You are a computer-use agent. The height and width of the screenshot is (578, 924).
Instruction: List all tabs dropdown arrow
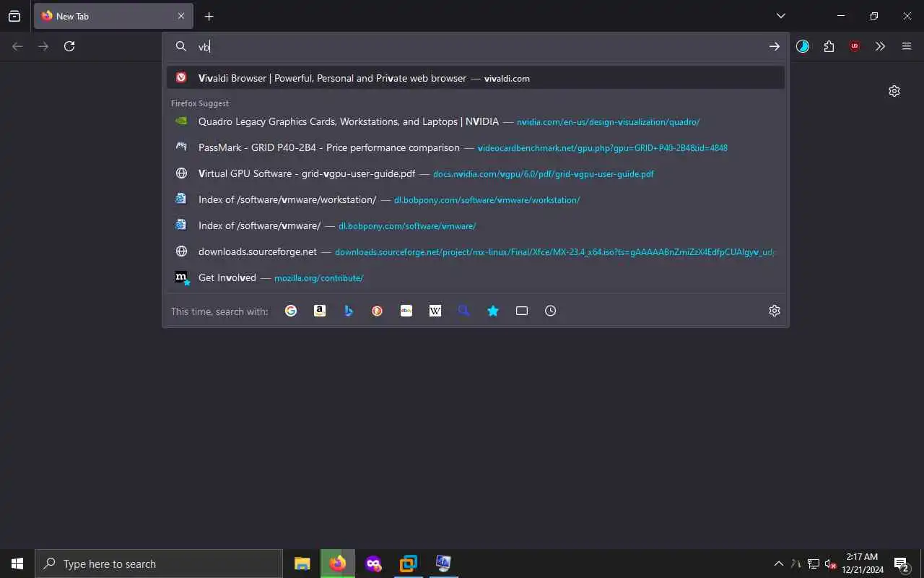[x=781, y=16]
